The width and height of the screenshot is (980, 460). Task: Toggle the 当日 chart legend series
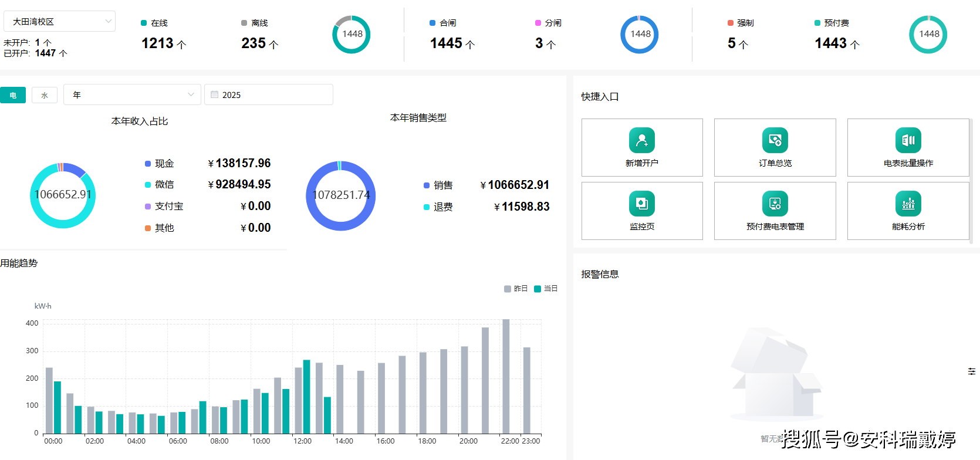(546, 289)
